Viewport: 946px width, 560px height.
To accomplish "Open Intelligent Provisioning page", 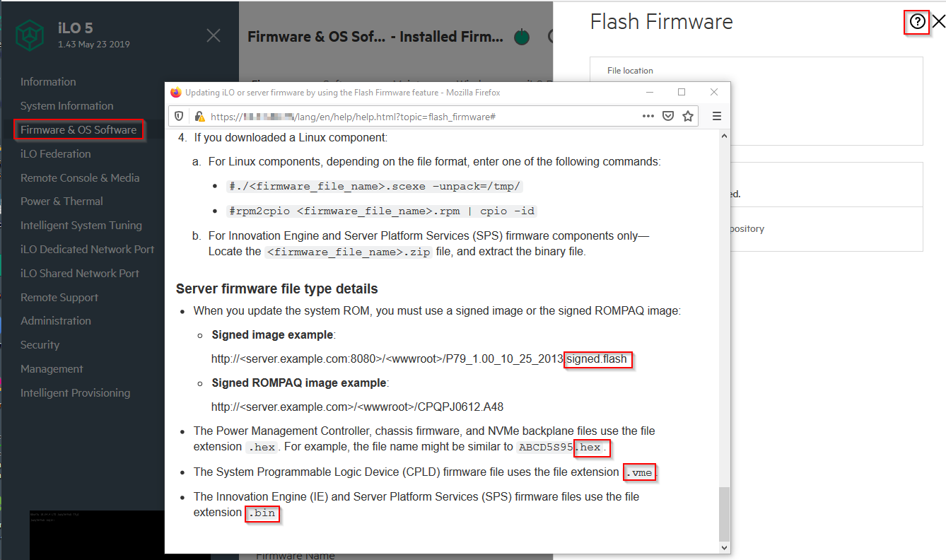I will click(75, 393).
